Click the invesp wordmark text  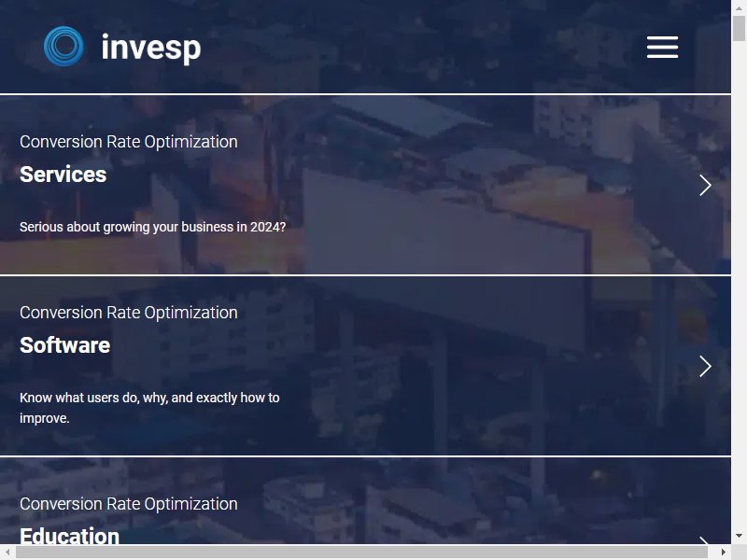(151, 48)
